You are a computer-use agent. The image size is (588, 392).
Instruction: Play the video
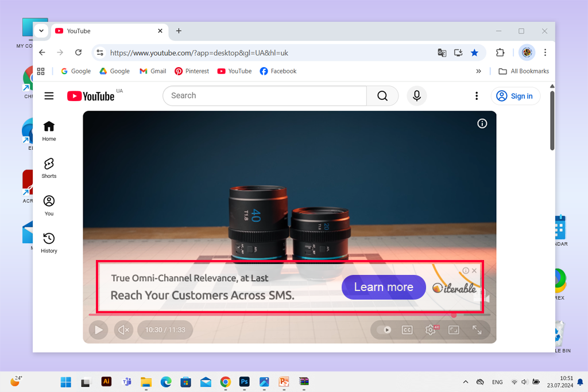[99, 330]
